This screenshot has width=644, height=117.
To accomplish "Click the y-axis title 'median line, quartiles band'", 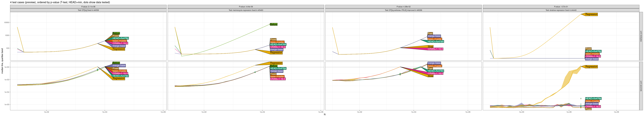I will (x=2, y=61).
